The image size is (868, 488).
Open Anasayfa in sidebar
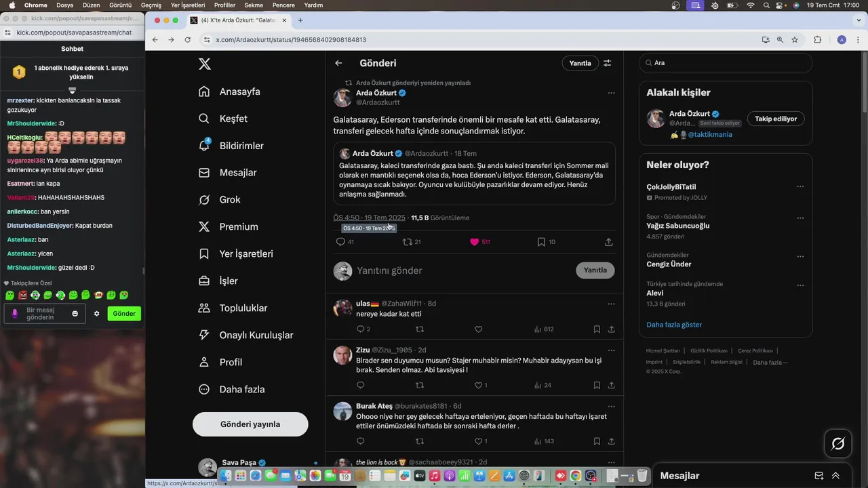point(230,91)
